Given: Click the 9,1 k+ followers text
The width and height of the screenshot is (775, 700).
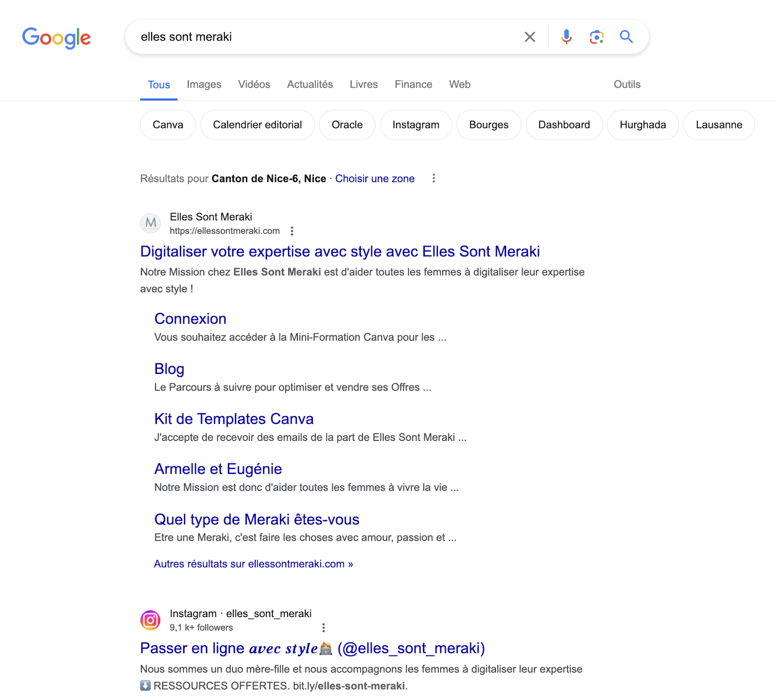Looking at the screenshot, I should coord(201,628).
